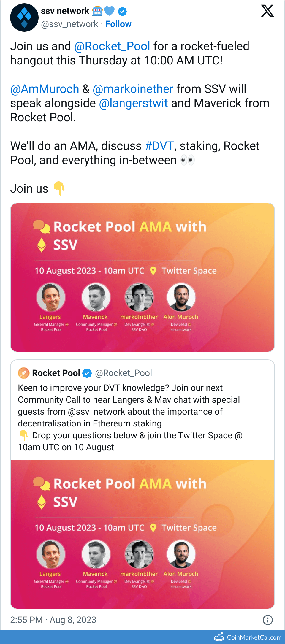
Task: Click the robot emoji next to ssv network
Action: (97, 11)
